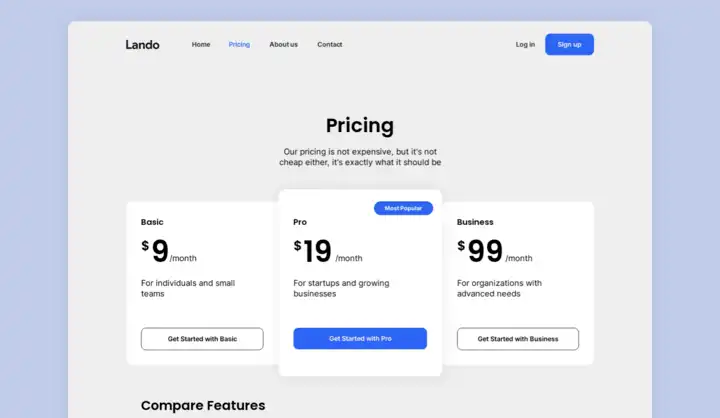Screen dimensions: 720x418
Task: Click the Most Popular badge
Action: click(404, 208)
